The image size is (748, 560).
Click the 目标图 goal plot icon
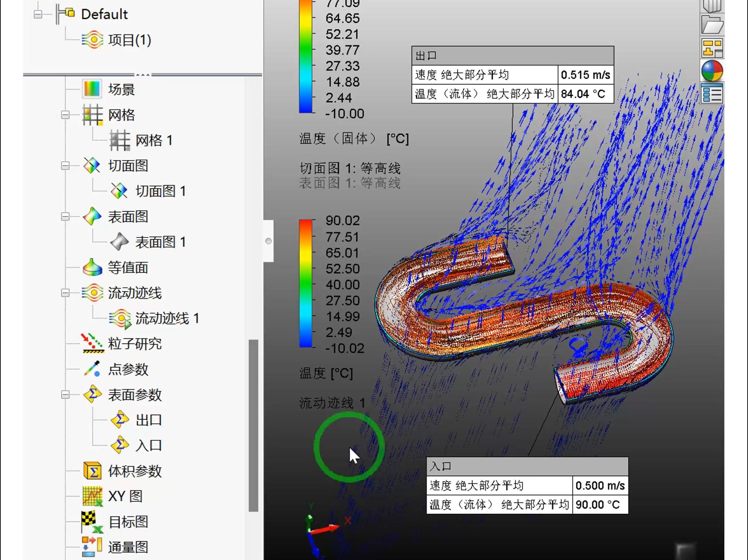(x=92, y=522)
